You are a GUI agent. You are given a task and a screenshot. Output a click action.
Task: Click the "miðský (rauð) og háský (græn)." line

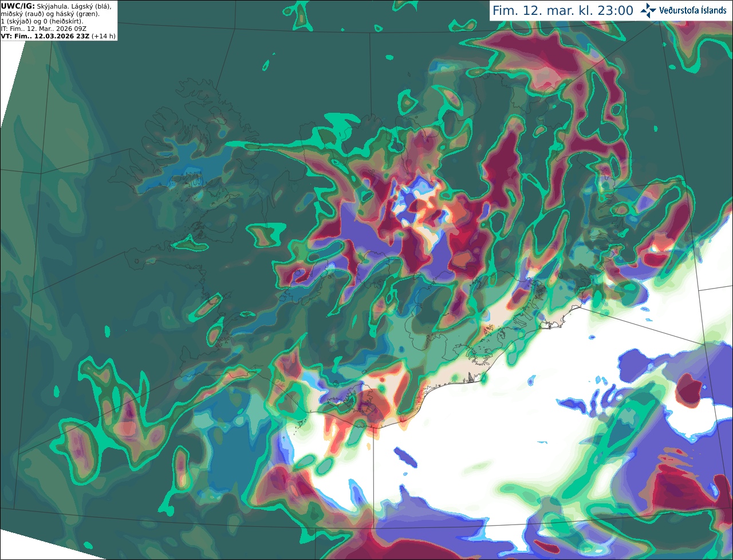pyautogui.click(x=50, y=14)
